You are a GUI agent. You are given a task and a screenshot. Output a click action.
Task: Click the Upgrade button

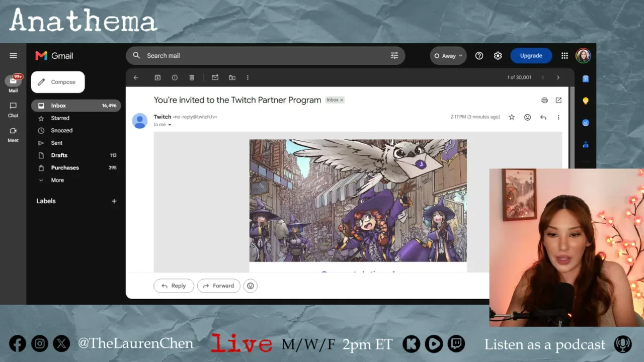(531, 56)
